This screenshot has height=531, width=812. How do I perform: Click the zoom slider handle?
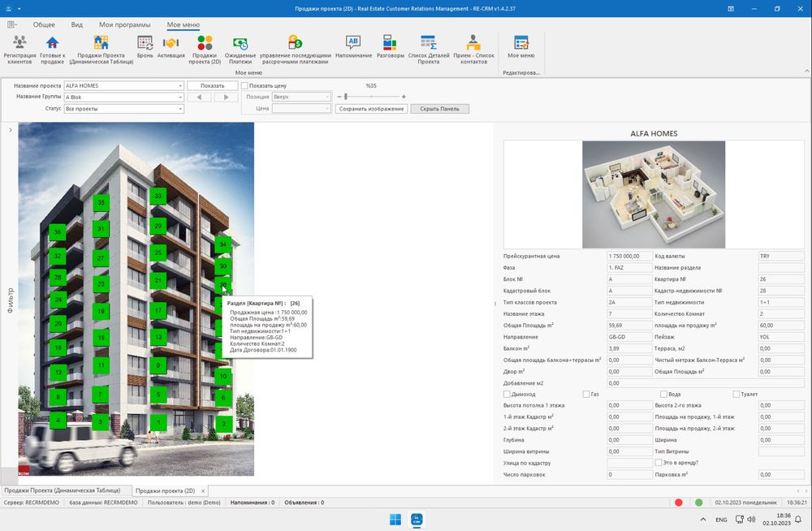(347, 97)
